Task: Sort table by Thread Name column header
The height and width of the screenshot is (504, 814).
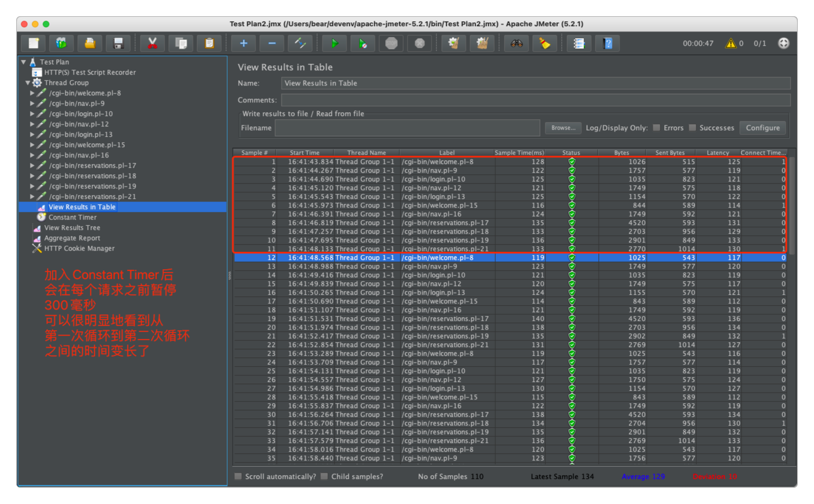Action: (367, 153)
